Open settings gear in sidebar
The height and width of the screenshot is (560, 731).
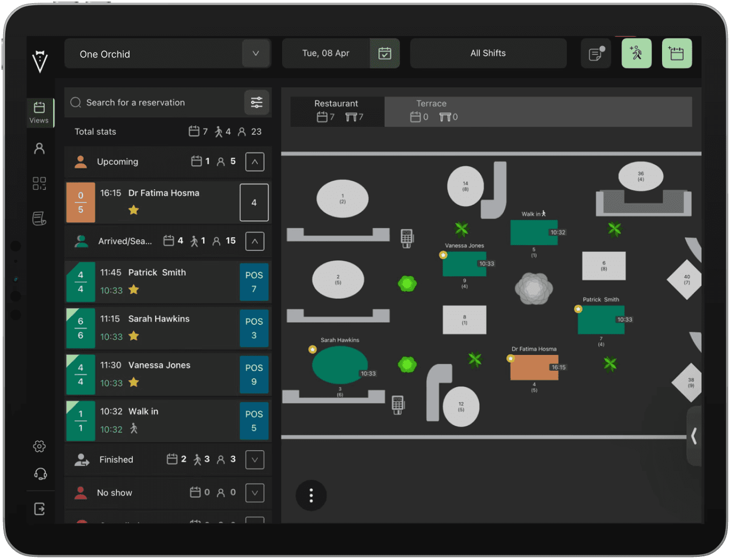tap(39, 446)
